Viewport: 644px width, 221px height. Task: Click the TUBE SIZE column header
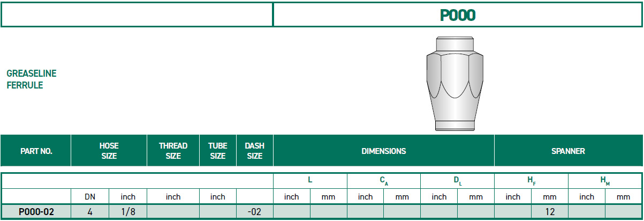(x=217, y=151)
